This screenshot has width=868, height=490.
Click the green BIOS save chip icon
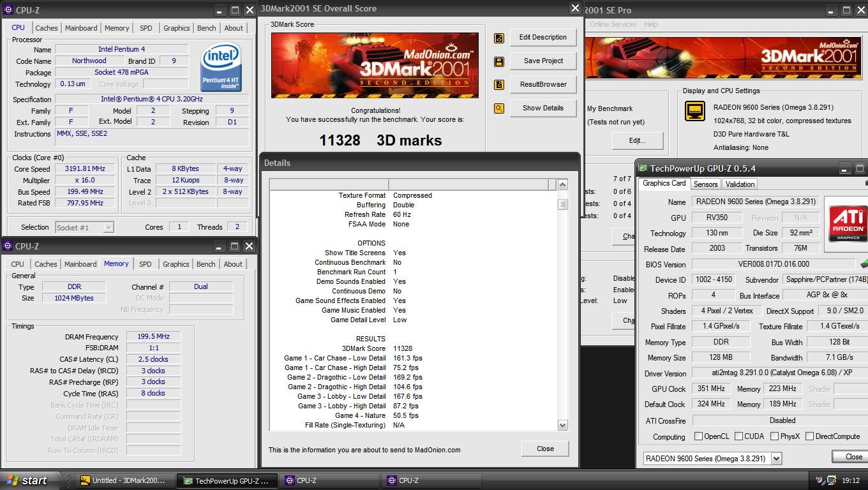[x=864, y=264]
